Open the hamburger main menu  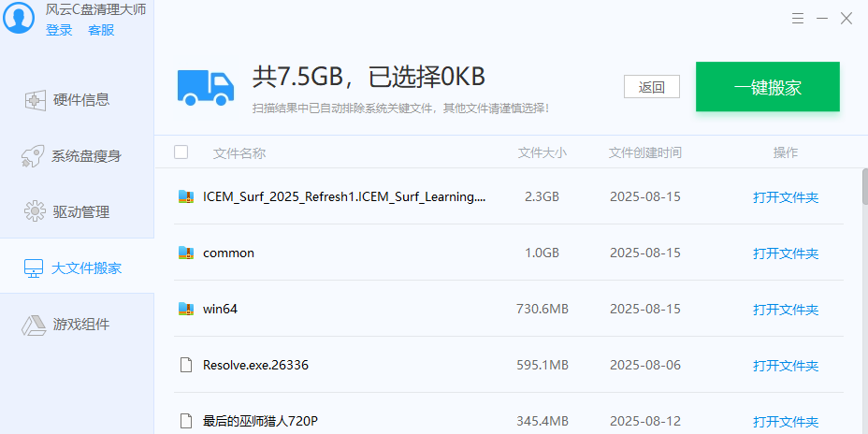coord(798,18)
